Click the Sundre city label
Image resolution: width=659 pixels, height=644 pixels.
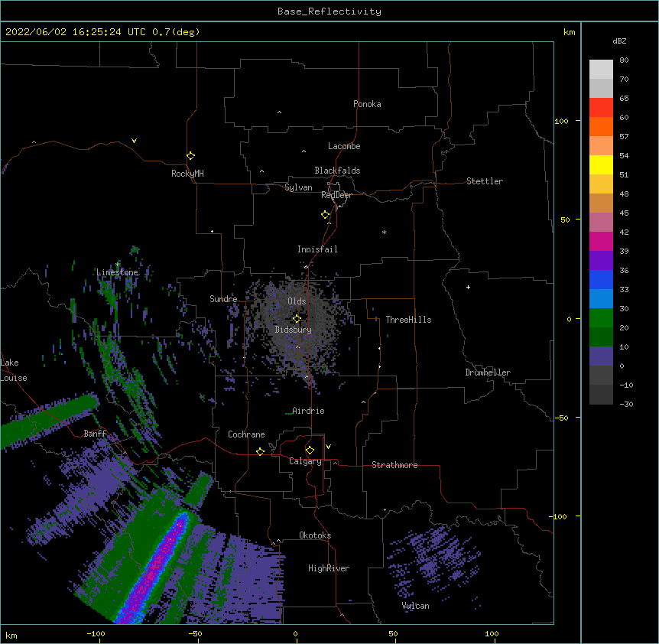click(223, 299)
